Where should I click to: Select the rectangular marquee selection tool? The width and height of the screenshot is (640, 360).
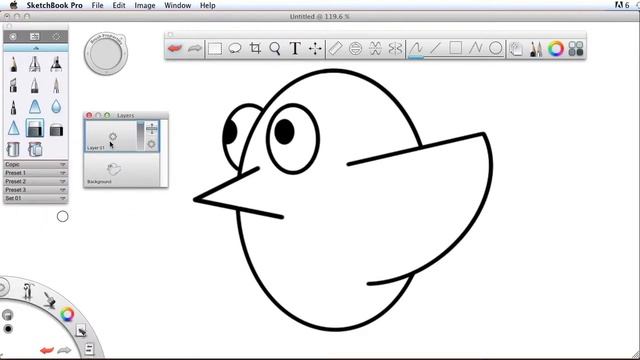(x=215, y=49)
